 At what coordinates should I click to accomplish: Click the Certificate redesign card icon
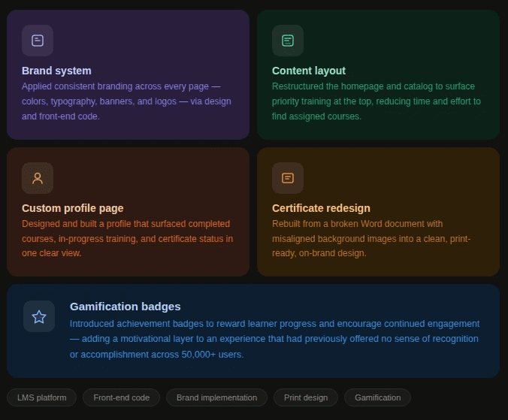click(288, 178)
